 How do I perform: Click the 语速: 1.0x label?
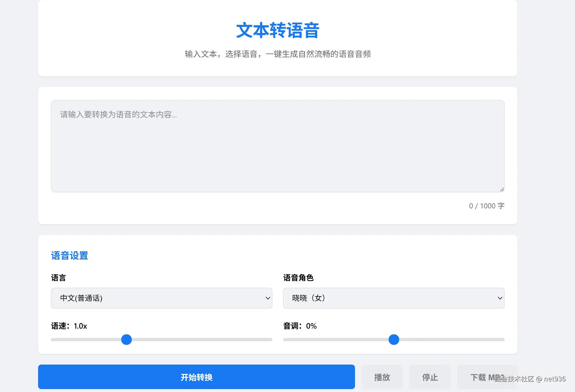[69, 326]
